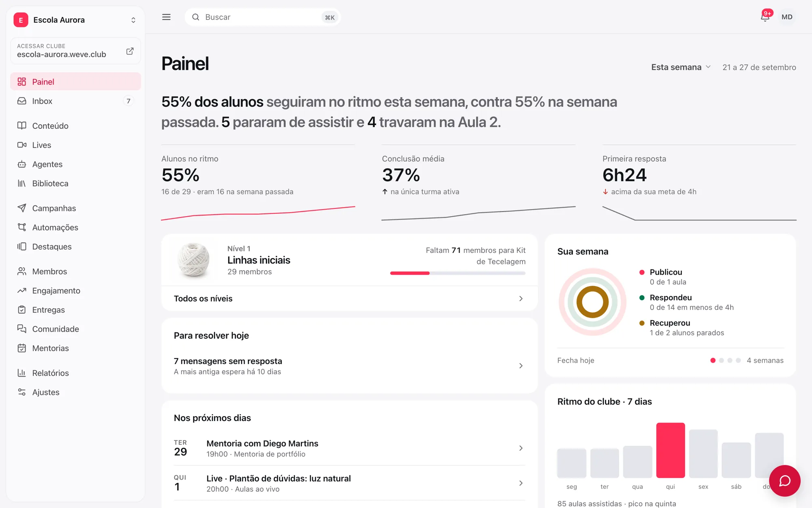Click the Buscar search field
Screen dimensions: 812x508
click(x=263, y=17)
